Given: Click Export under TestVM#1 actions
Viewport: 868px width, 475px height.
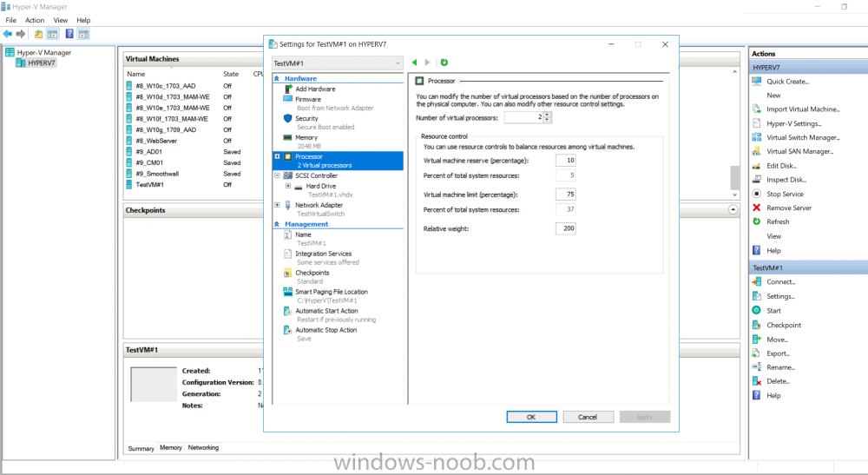Looking at the screenshot, I should coord(778,353).
